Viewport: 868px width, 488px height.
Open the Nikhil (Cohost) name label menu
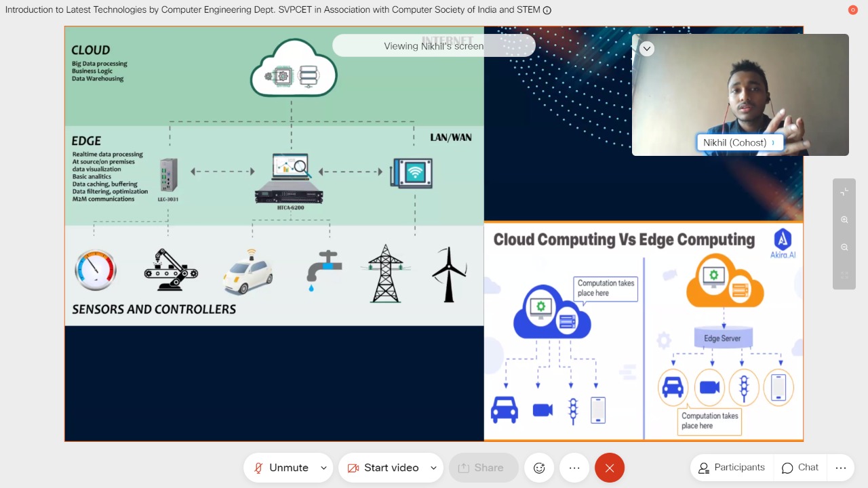(x=740, y=142)
